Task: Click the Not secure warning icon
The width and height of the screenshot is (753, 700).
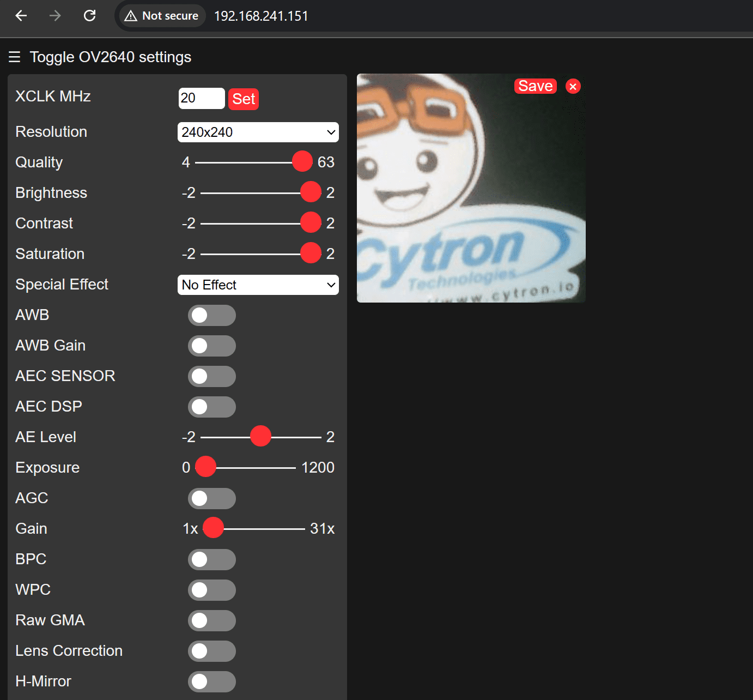Action: click(131, 16)
